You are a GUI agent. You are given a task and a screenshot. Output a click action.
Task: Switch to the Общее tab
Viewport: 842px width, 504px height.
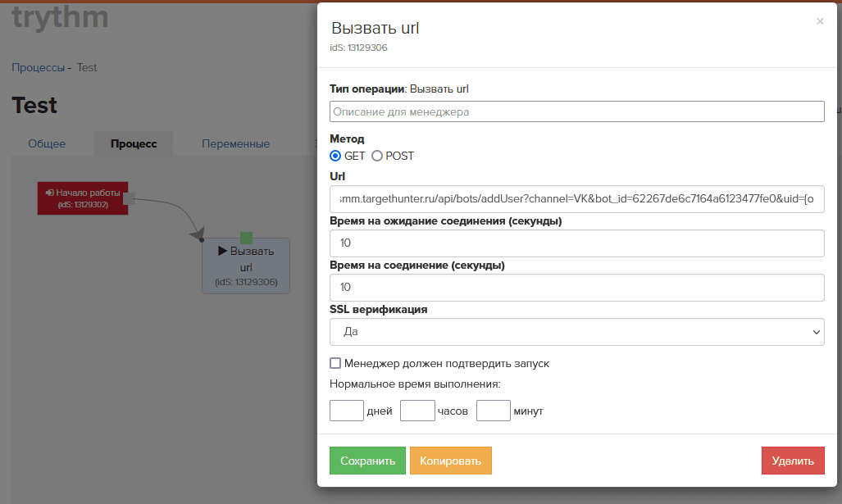click(x=47, y=143)
